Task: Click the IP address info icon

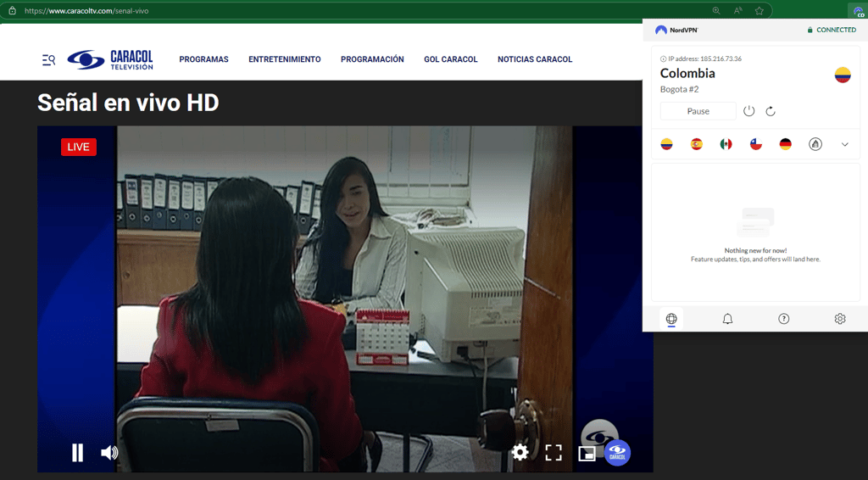Action: point(663,59)
